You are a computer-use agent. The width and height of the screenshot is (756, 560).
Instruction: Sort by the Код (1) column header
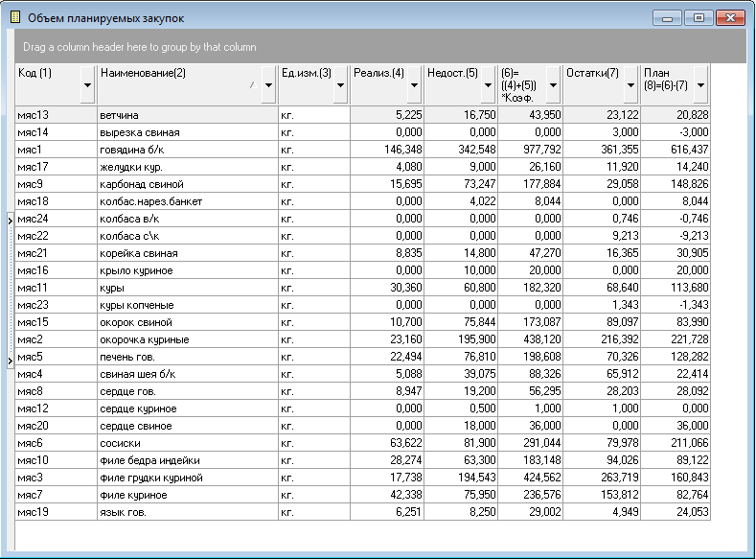point(48,73)
